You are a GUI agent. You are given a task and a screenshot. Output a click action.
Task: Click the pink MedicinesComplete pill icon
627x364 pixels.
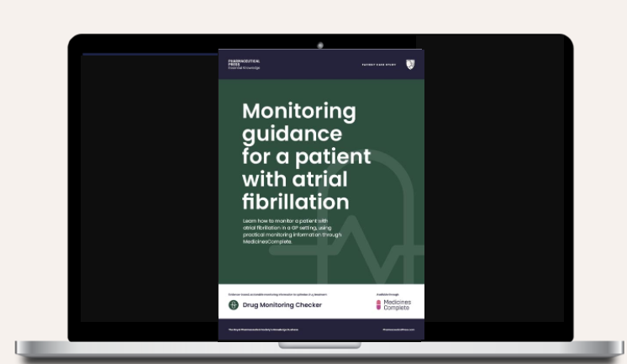378,305
